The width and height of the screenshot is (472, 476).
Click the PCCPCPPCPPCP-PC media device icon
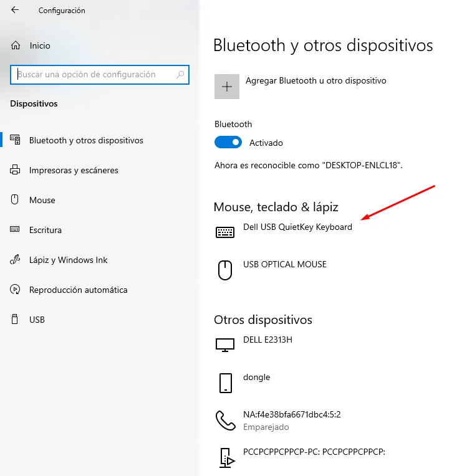(225, 458)
